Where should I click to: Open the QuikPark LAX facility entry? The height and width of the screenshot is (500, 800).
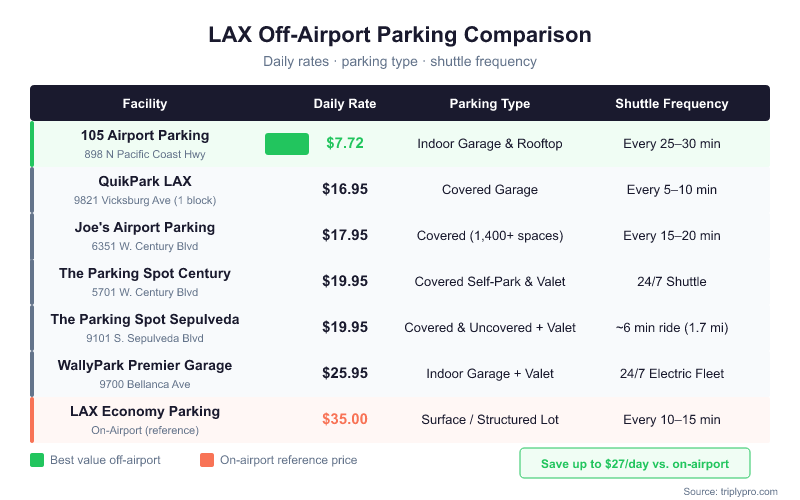click(145, 182)
